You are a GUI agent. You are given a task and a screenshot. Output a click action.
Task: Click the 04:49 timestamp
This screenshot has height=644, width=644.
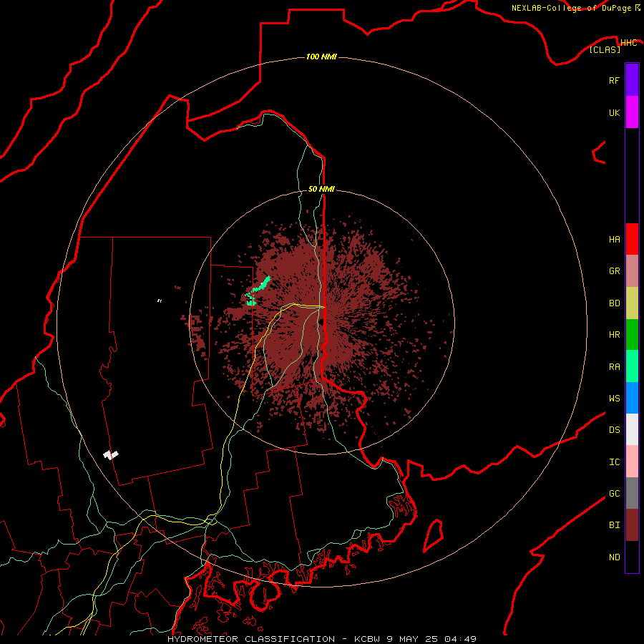click(460, 639)
